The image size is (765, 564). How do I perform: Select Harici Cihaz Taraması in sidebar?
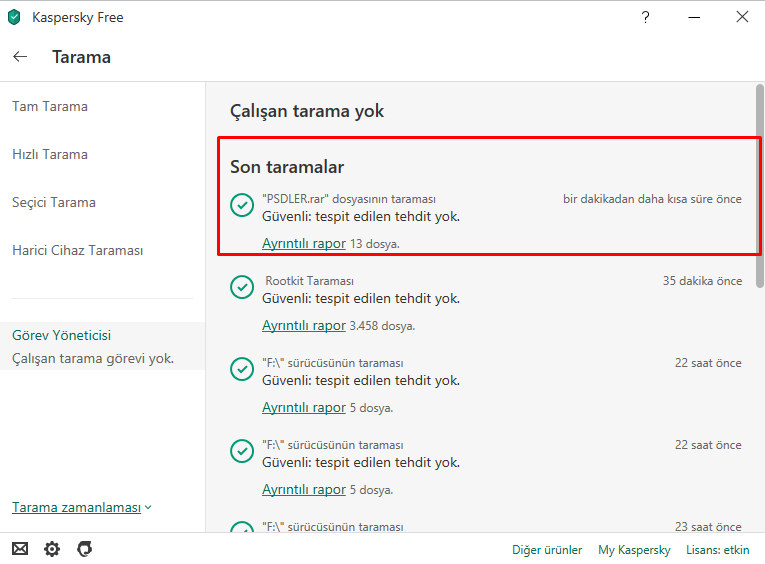coord(78,250)
